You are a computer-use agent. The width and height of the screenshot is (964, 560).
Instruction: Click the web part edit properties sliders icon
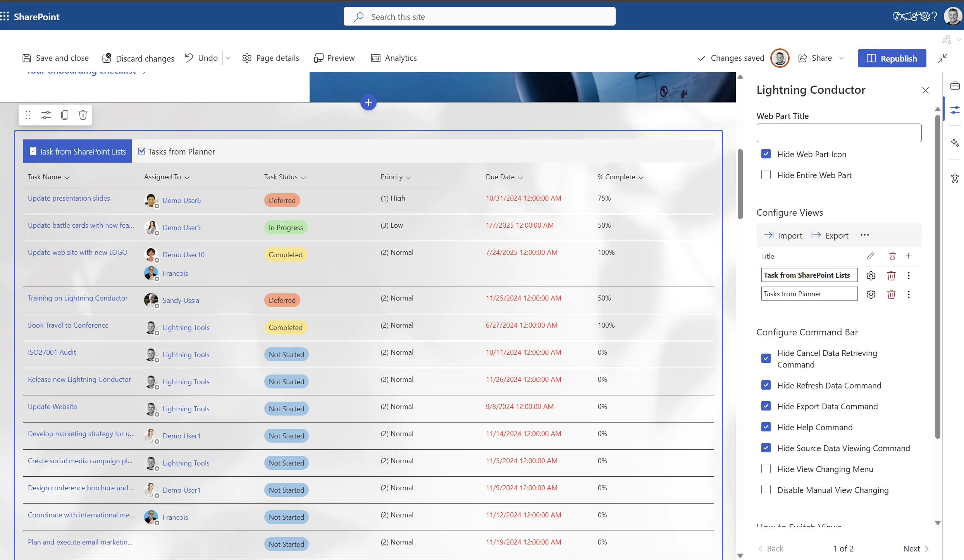click(x=46, y=115)
